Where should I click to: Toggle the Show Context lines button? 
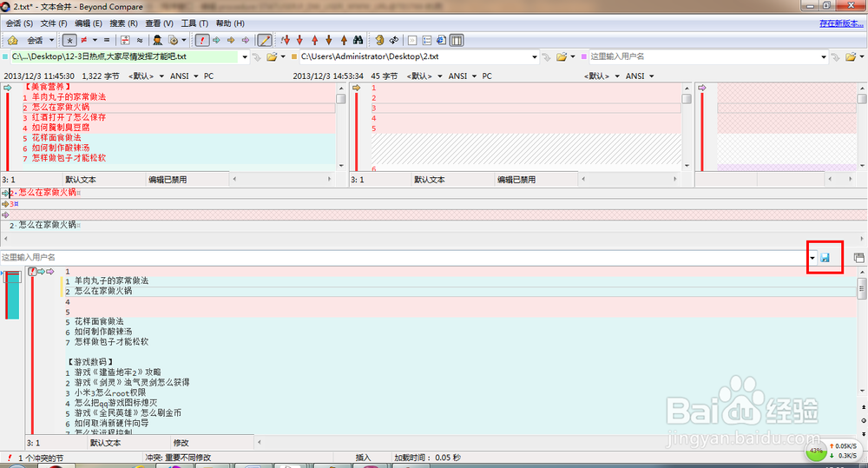125,40
